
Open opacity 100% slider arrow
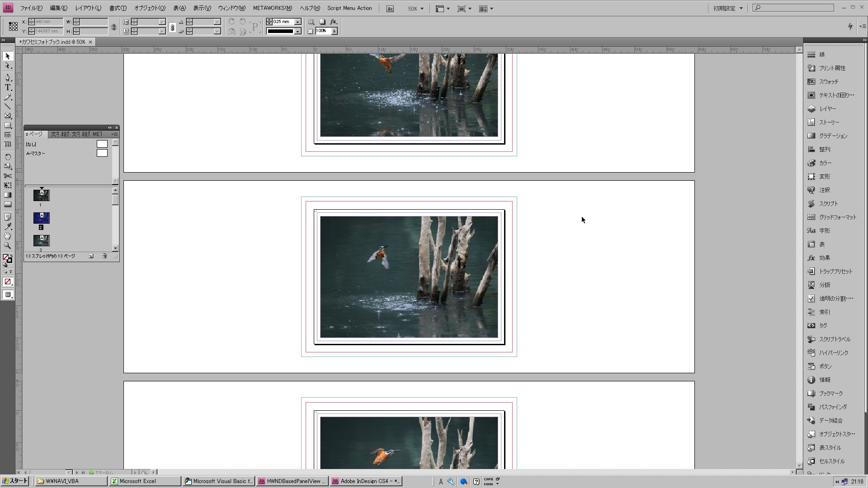(x=335, y=31)
